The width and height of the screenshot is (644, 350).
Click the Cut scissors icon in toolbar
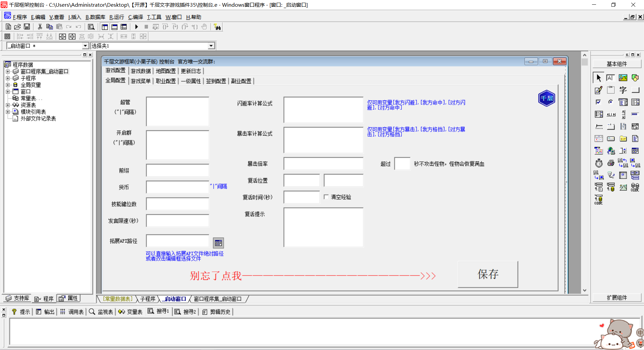point(40,27)
